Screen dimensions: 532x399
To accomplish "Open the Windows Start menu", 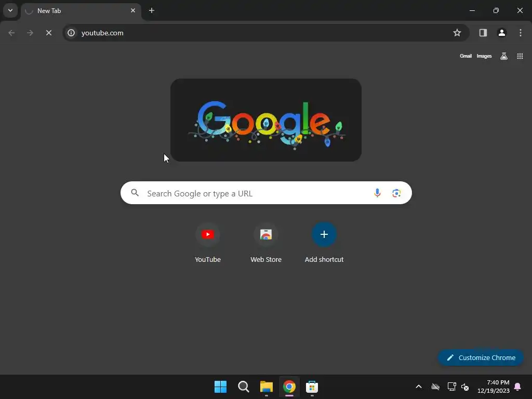I will pyautogui.click(x=220, y=387).
